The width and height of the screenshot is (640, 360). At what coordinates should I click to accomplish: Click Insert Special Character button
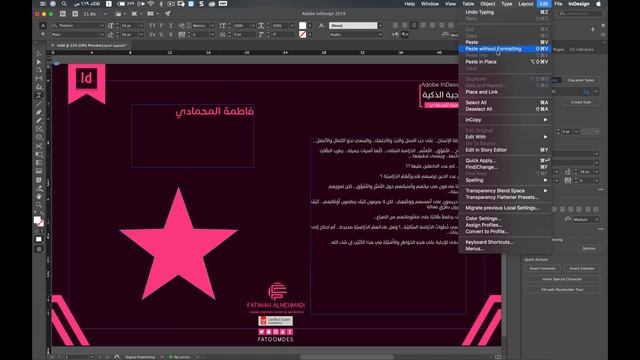(562, 279)
